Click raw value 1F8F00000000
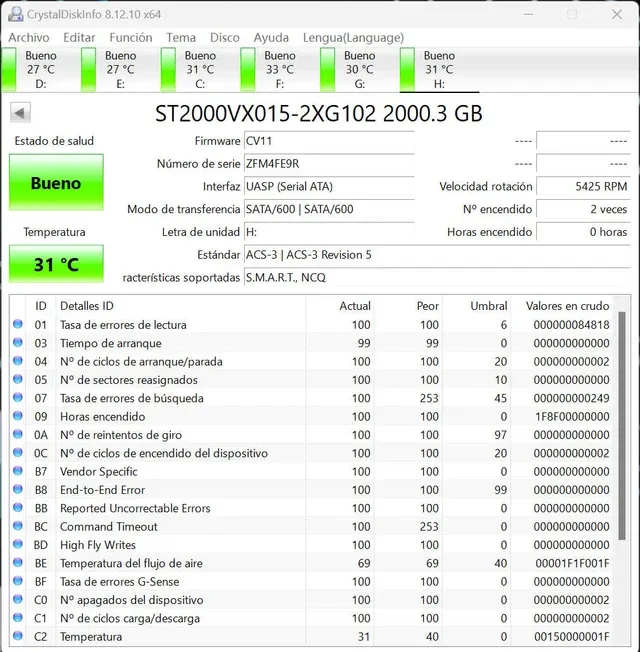640x652 pixels. coord(572,417)
